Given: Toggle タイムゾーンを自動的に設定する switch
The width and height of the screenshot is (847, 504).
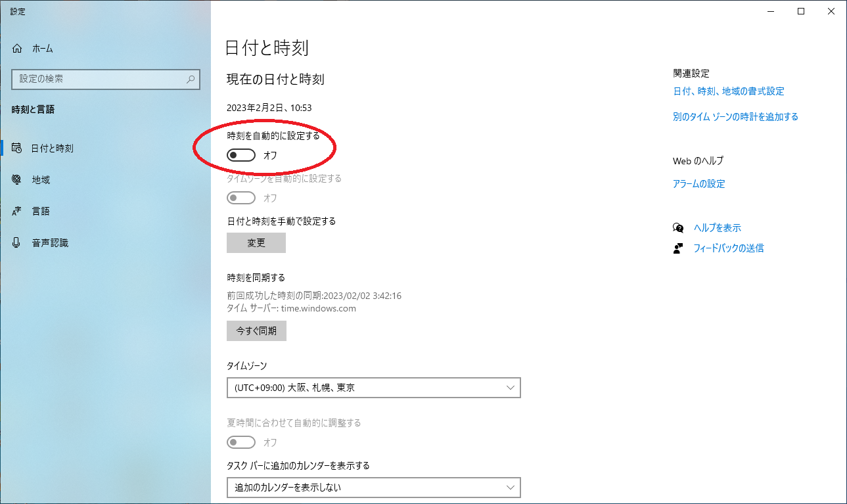Looking at the screenshot, I should (241, 198).
